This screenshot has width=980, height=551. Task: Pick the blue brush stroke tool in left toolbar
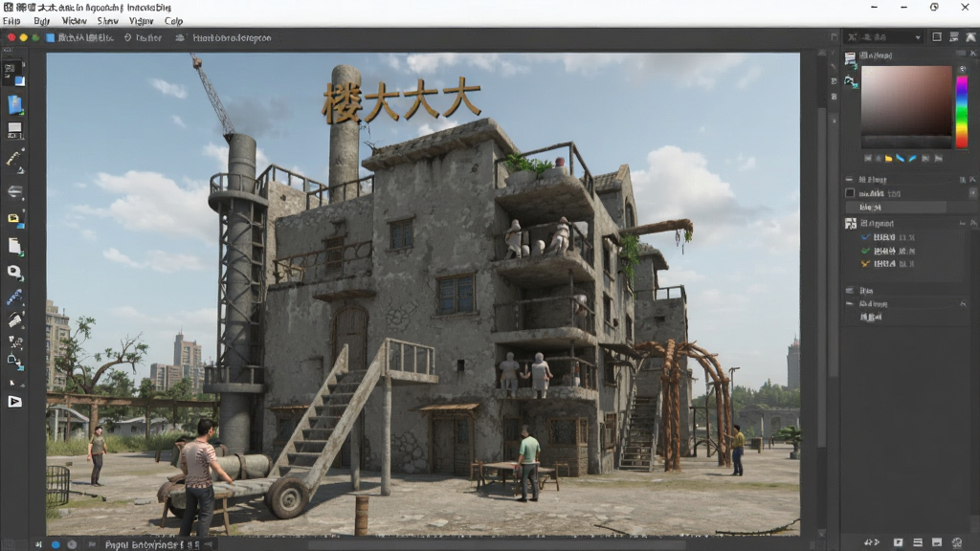15,298
